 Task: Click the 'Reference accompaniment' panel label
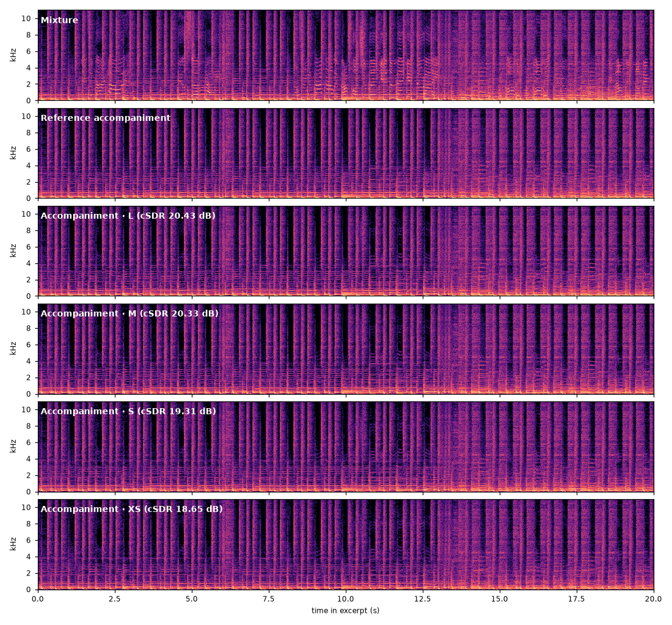pyautogui.click(x=106, y=118)
